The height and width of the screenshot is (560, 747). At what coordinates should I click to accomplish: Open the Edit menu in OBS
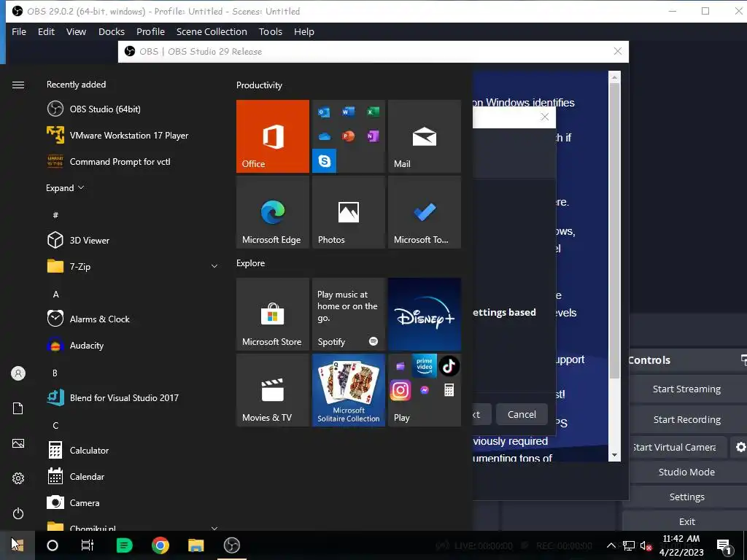(x=46, y=31)
